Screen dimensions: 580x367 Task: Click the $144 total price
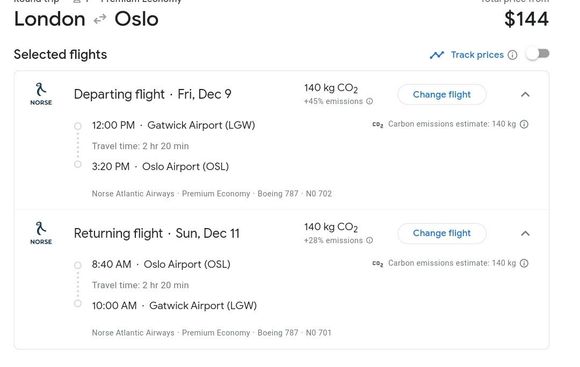click(526, 19)
